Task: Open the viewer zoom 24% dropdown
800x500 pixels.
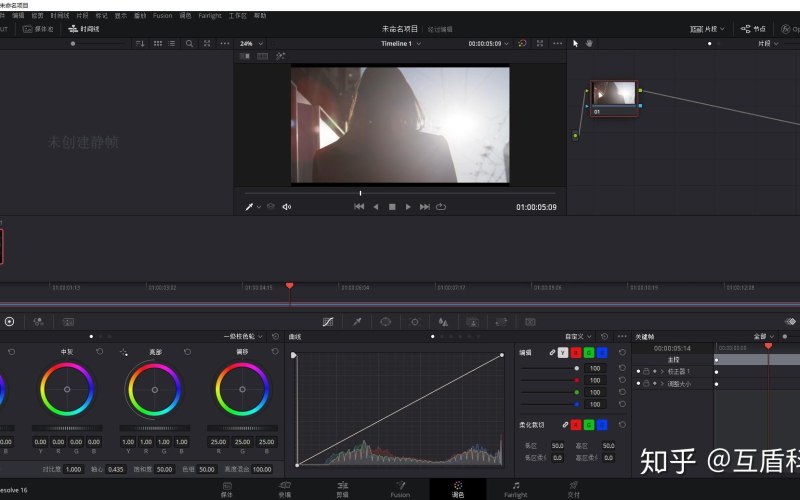Action: (x=252, y=44)
